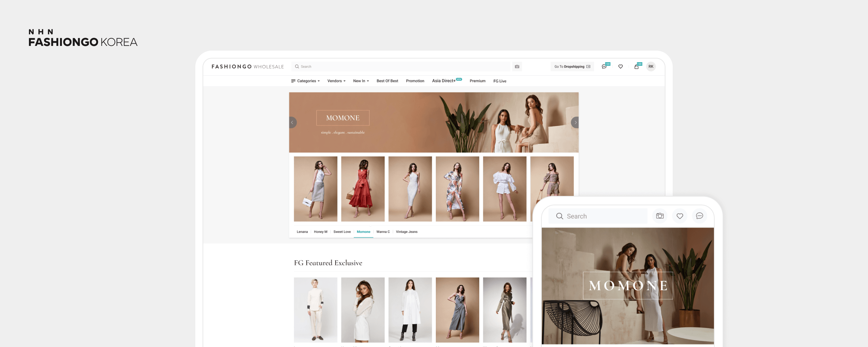Image resolution: width=868 pixels, height=347 pixels.
Task: Open the cream pantsuit featured thumbnail
Action: click(x=316, y=310)
